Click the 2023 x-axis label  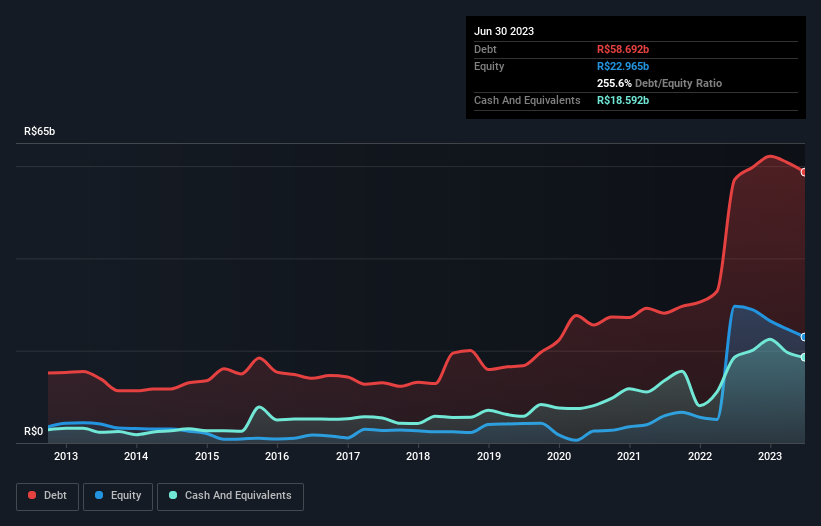[x=771, y=457]
